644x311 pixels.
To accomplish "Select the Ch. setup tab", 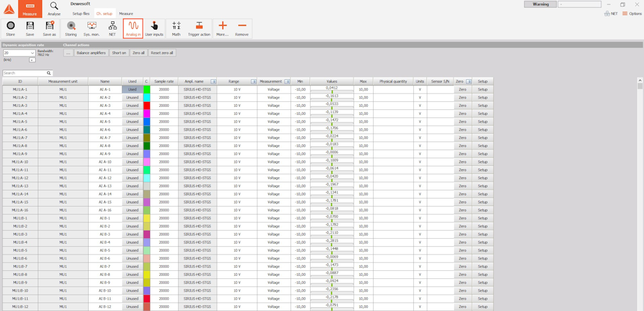I will pos(104,14).
